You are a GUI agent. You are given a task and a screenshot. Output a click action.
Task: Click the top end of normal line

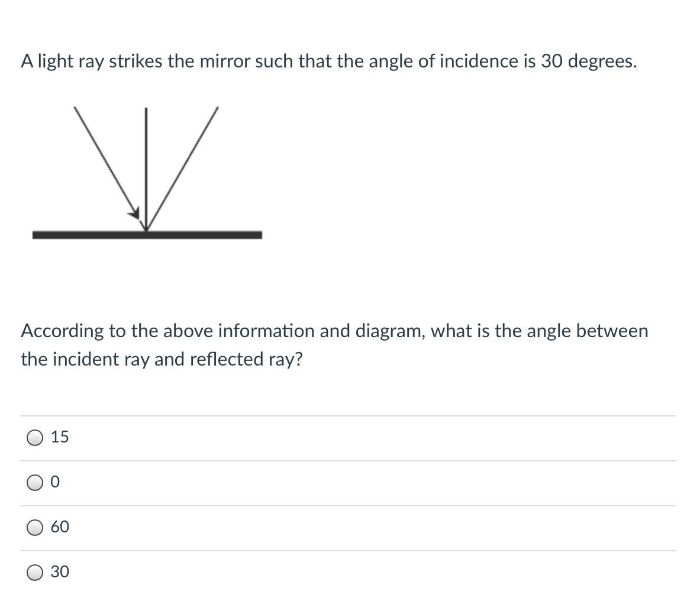(x=146, y=109)
